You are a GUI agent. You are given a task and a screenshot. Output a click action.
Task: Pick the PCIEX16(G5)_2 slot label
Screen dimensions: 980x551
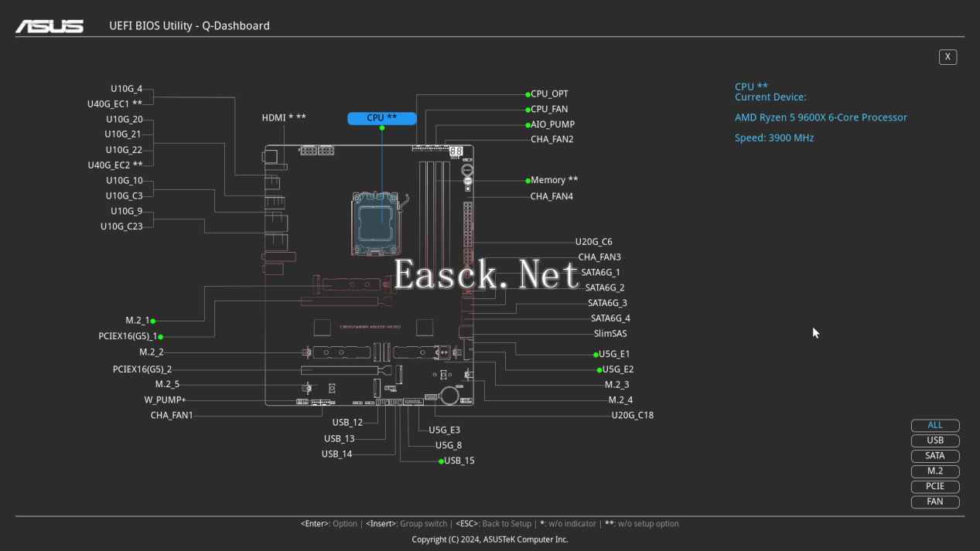pos(142,369)
